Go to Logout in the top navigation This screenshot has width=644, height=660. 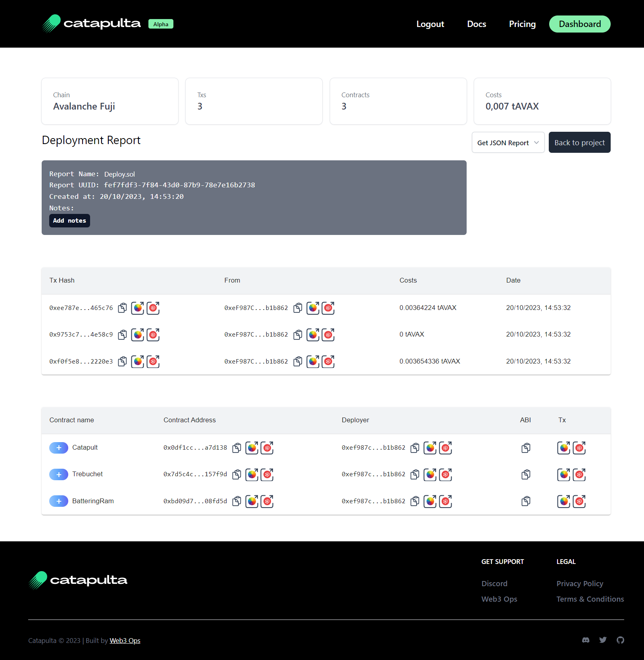430,24
